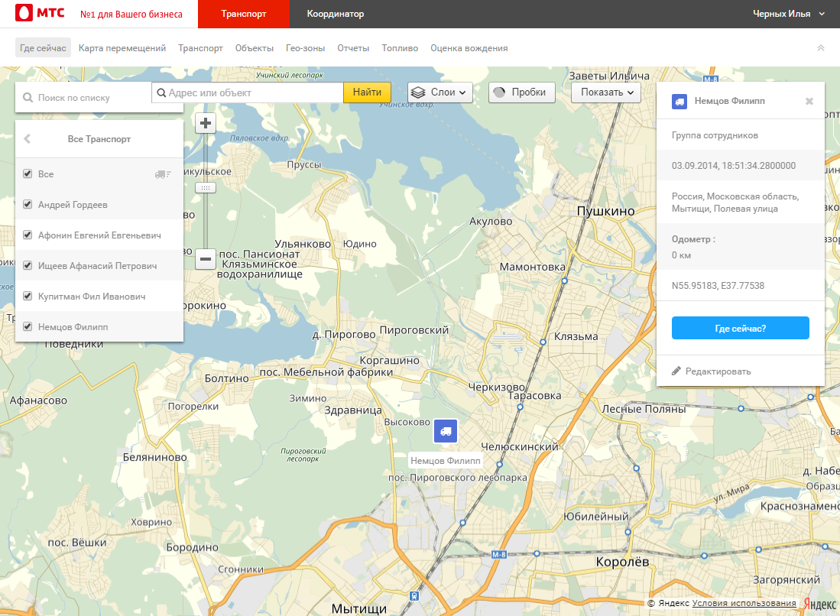The image size is (840, 616).
Task: Click the truck marker on the map
Action: (x=445, y=431)
